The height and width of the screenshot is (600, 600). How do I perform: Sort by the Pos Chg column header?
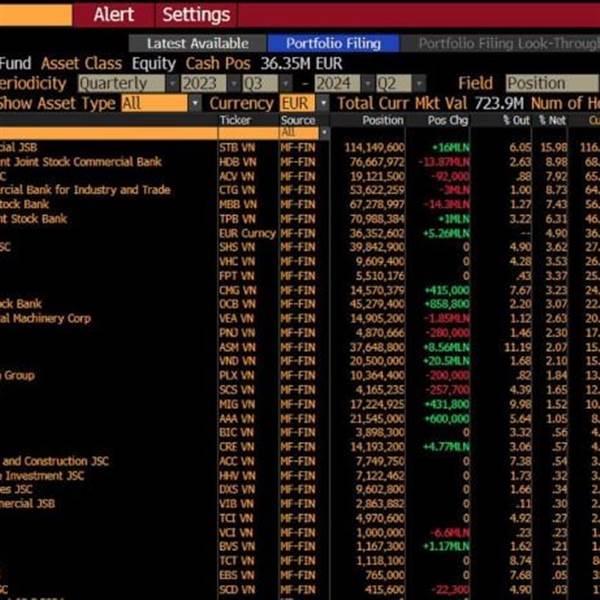(x=448, y=121)
